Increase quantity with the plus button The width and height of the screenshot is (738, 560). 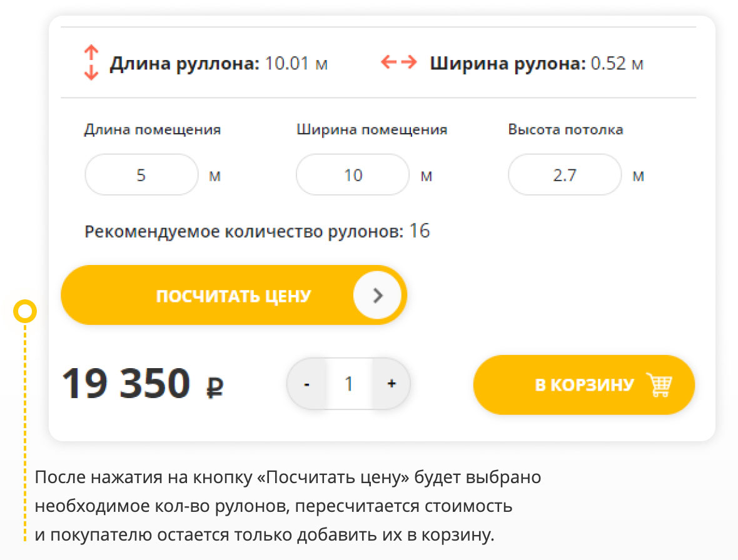tap(392, 384)
